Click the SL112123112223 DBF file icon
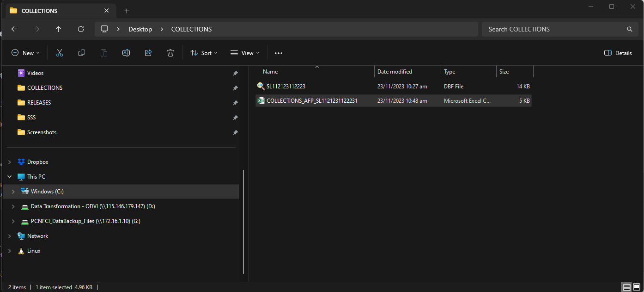644x292 pixels. [x=261, y=86]
